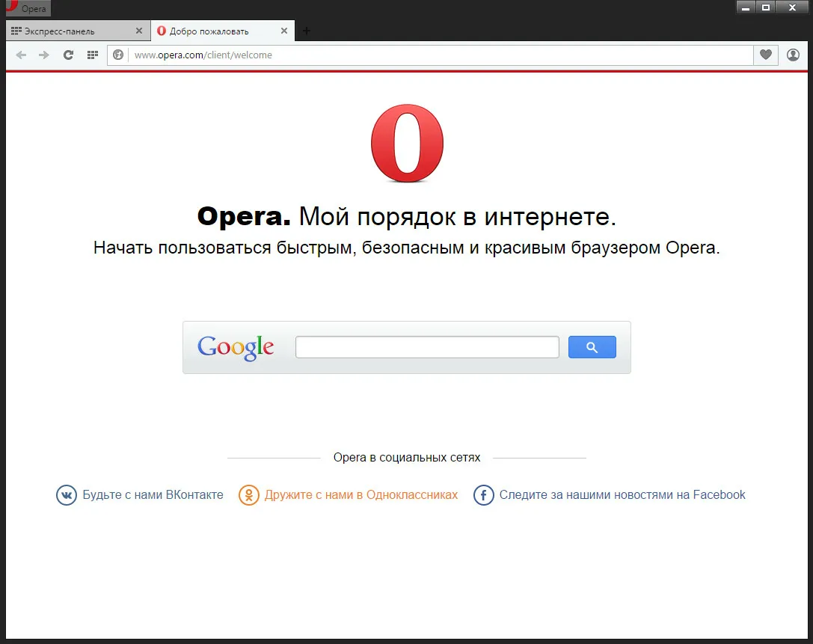Viewport: 813px width, 644px height.
Task: Close the Добро пожаловать tab
Action: coord(284,31)
